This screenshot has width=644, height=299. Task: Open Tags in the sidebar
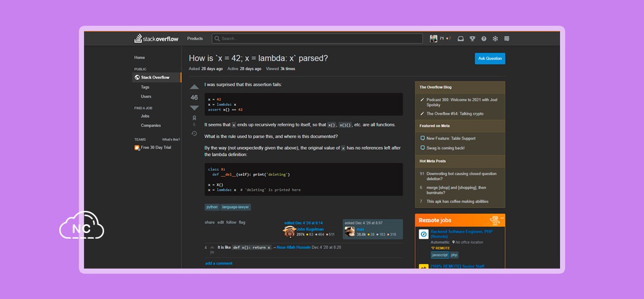tap(145, 87)
